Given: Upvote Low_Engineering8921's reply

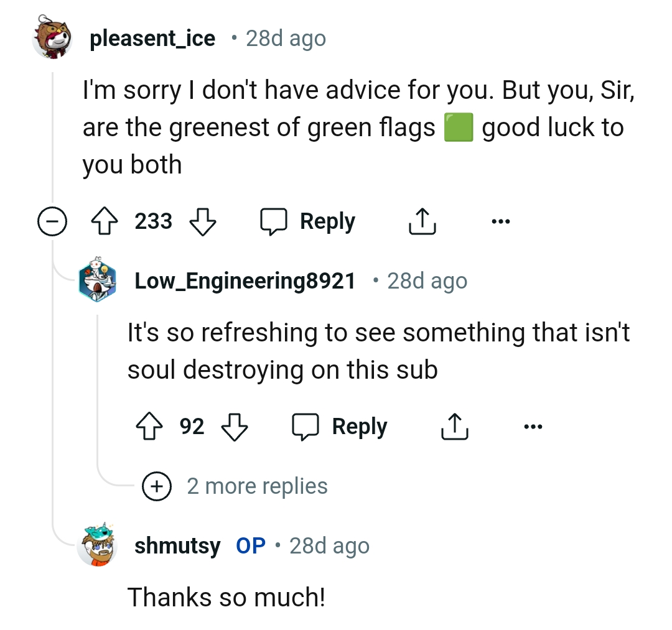Looking at the screenshot, I should [x=148, y=427].
